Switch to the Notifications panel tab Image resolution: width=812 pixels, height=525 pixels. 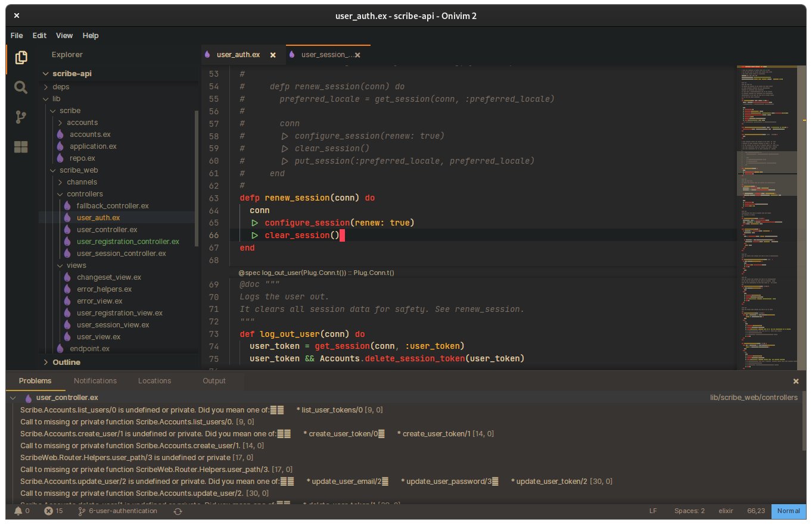95,381
